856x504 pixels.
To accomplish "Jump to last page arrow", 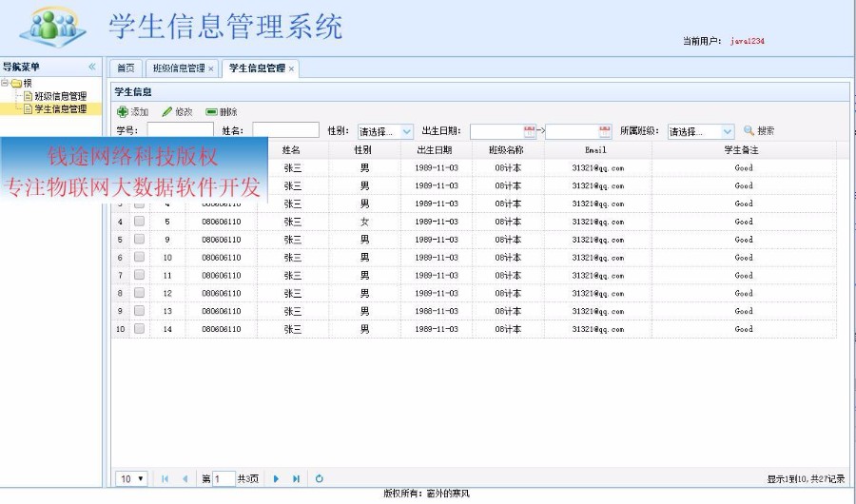I will [296, 479].
